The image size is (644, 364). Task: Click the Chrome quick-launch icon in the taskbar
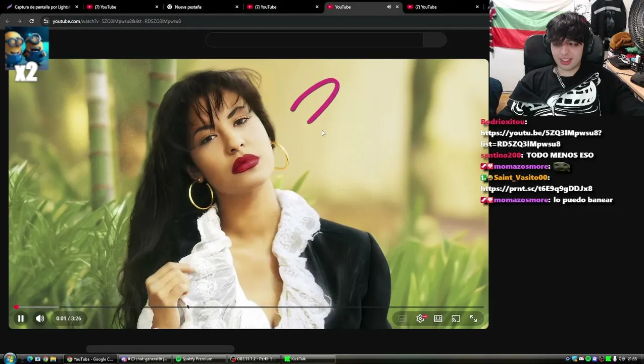tap(45, 359)
